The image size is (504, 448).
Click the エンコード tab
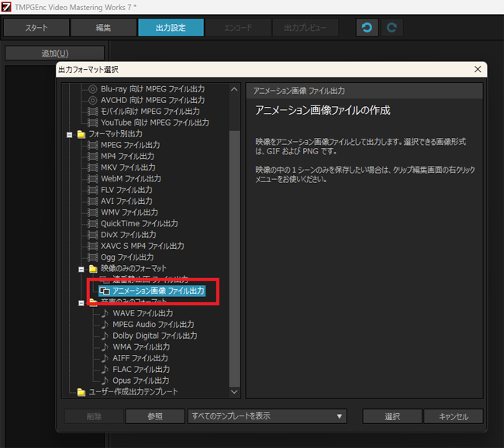coord(238,28)
